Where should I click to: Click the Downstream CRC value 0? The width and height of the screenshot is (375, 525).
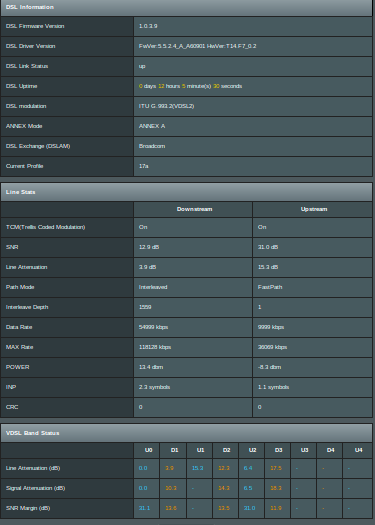(141, 407)
